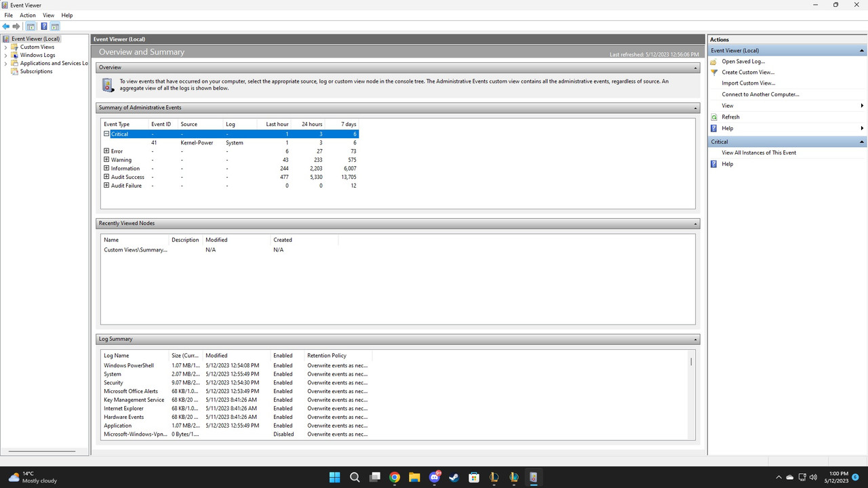Viewport: 868px width, 488px height.
Task: Open Help via the toolbar question-mark icon
Action: pos(44,26)
